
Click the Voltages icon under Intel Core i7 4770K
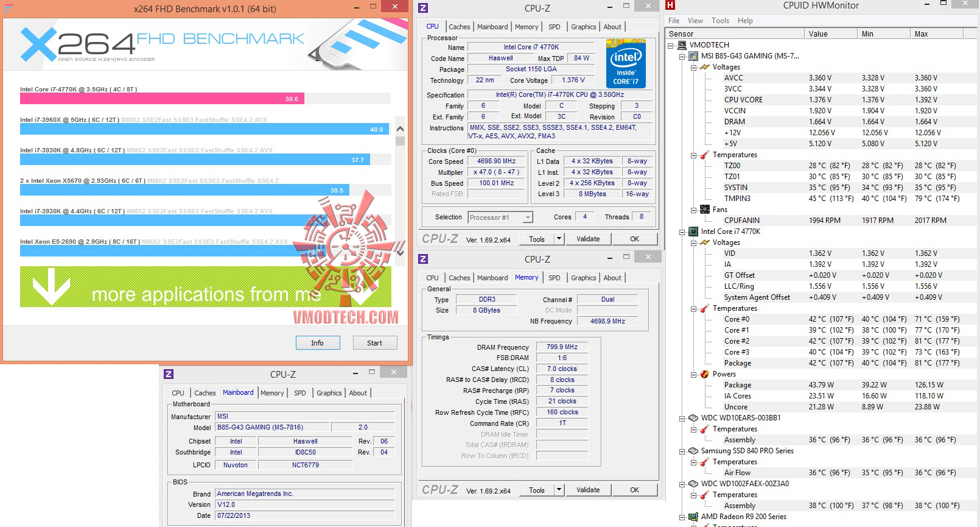coord(705,242)
